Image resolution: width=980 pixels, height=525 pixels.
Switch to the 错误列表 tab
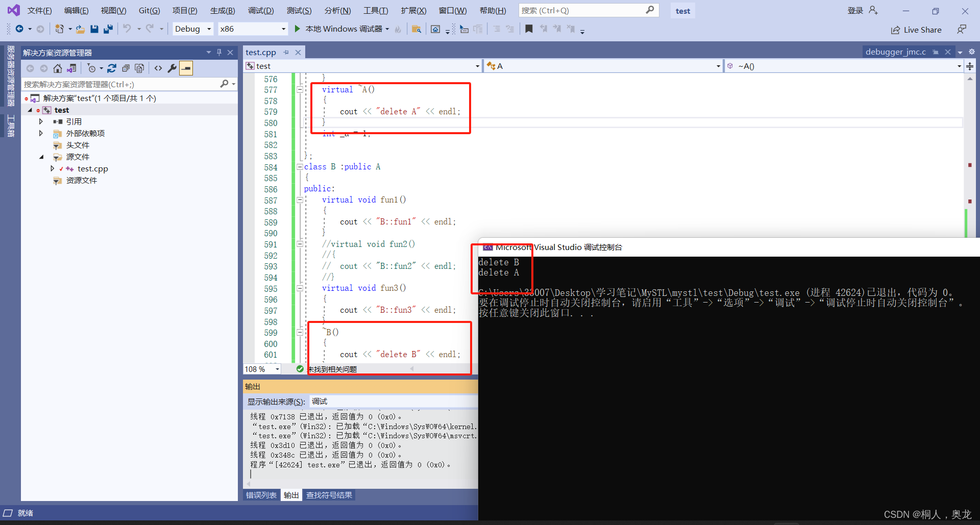(x=261, y=495)
